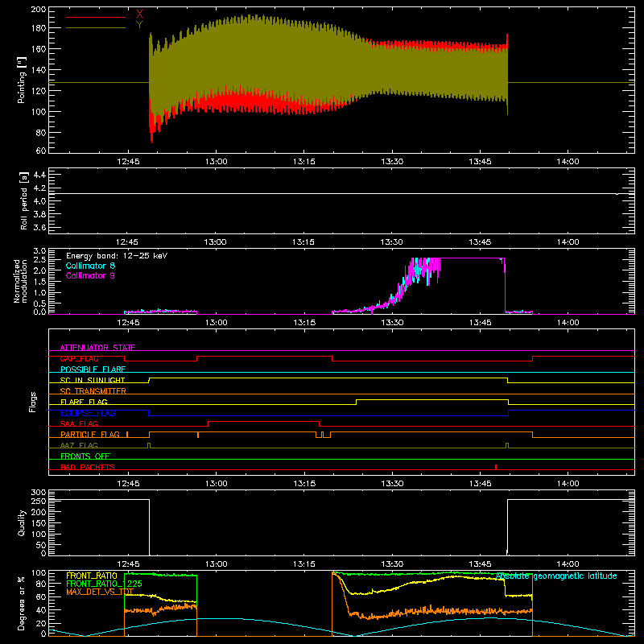Click the 'Degrees or %' axis title
Screen dimensions: 644x644
tap(22, 603)
